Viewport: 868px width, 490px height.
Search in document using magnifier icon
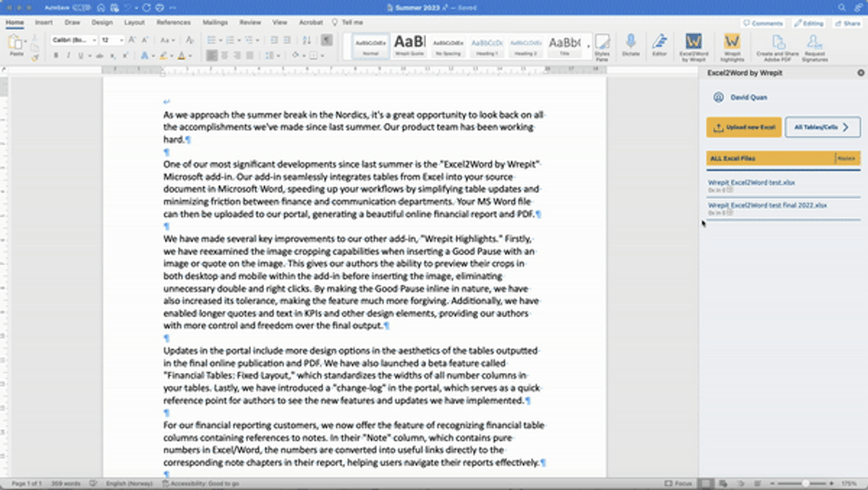(x=842, y=7)
